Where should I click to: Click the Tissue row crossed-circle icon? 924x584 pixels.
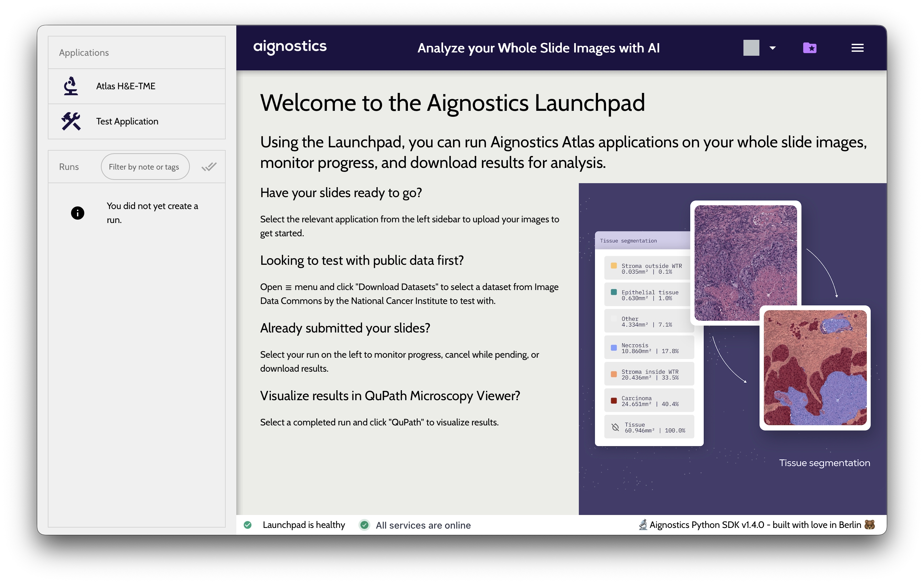coord(615,427)
